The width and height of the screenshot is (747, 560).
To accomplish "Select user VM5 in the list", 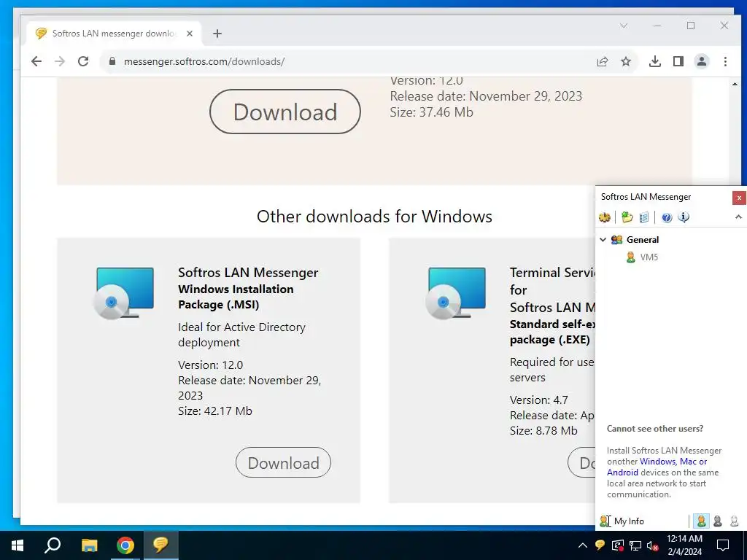I will pos(649,257).
